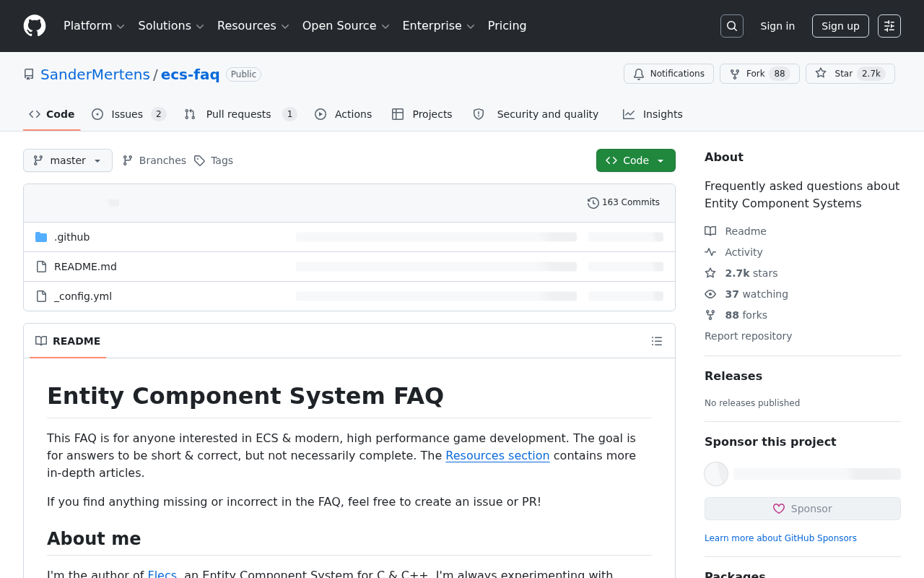Open the README.md file name
The height and width of the screenshot is (578, 924).
click(x=85, y=267)
